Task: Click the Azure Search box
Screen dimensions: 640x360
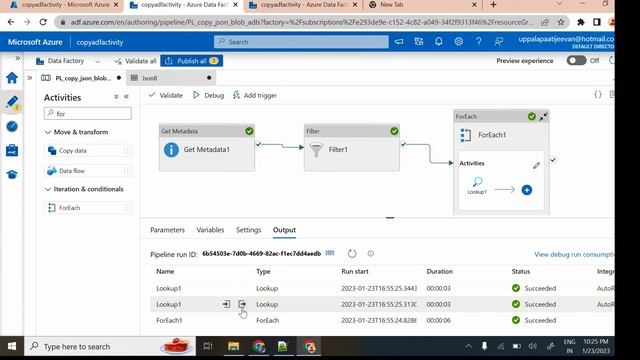Action: (x=301, y=42)
